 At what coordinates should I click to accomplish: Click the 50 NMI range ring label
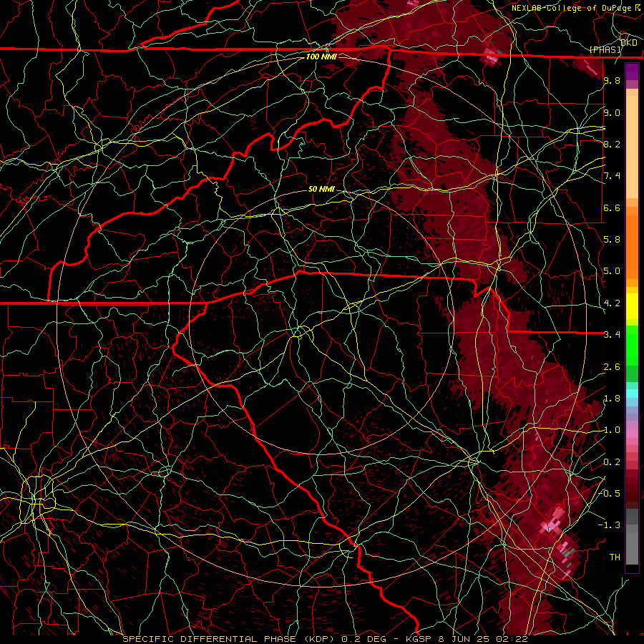pyautogui.click(x=321, y=189)
